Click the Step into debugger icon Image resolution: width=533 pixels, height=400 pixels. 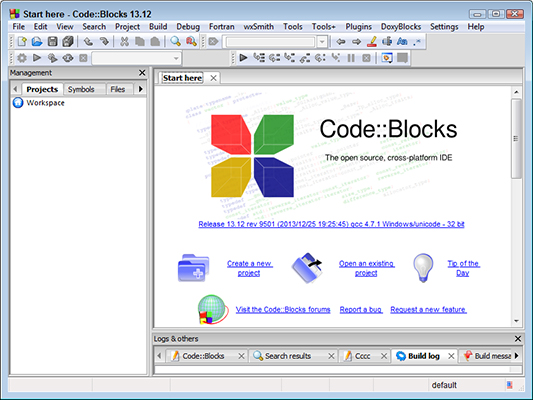(x=290, y=58)
